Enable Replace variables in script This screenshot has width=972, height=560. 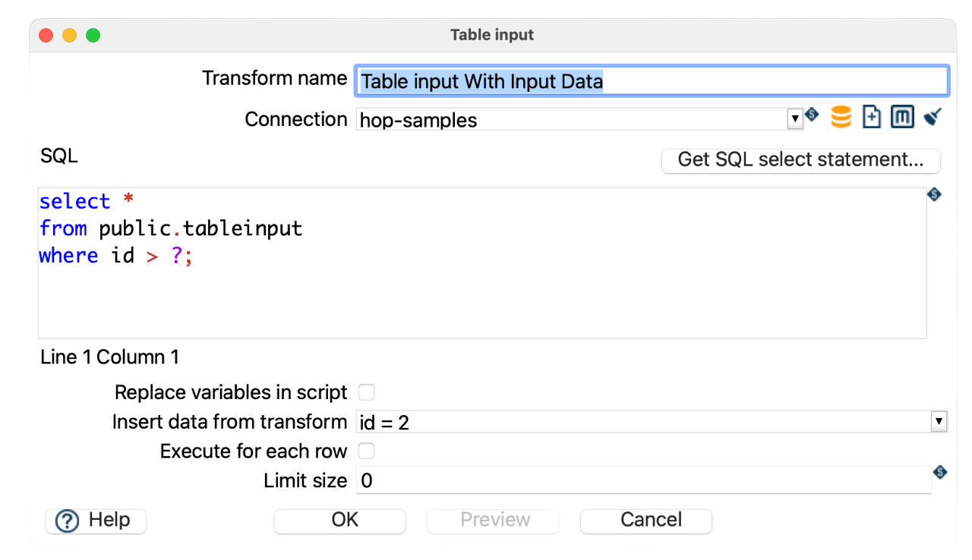point(366,392)
